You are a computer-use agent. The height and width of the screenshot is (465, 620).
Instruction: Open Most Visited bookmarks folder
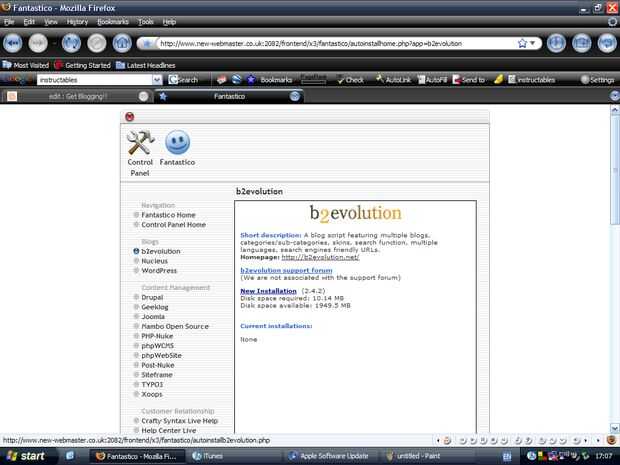26,65
